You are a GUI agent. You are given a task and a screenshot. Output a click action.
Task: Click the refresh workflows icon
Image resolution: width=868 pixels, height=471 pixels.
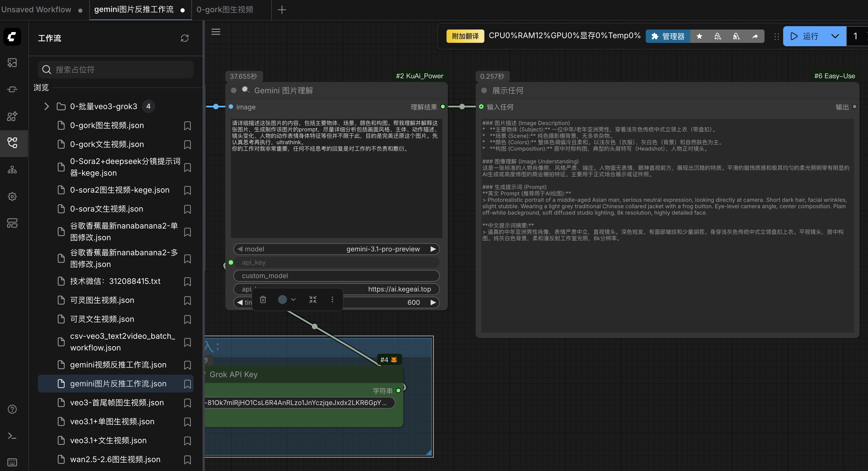[184, 38]
